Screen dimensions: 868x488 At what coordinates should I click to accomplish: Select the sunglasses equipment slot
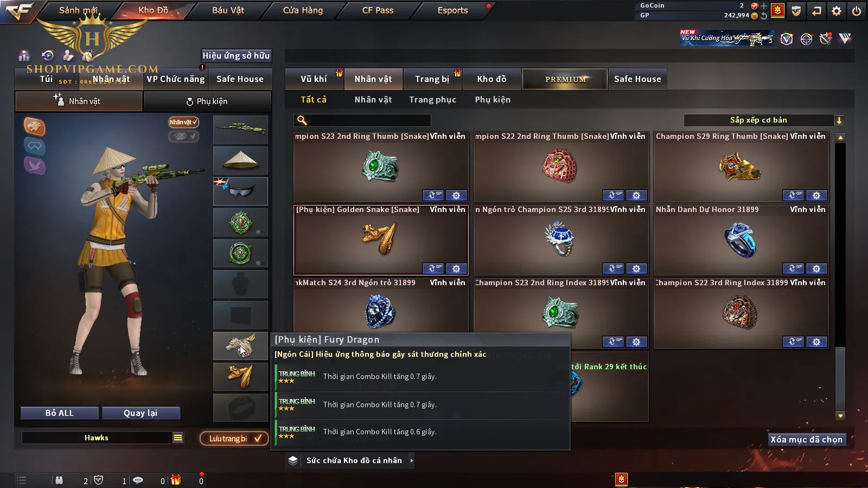pyautogui.click(x=240, y=191)
